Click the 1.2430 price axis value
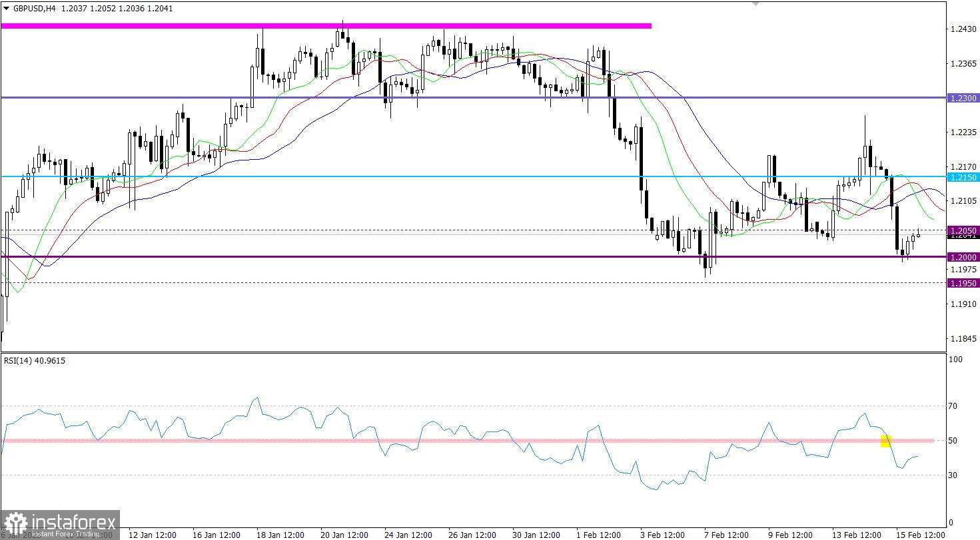The height and width of the screenshot is (540, 980). coord(965,29)
